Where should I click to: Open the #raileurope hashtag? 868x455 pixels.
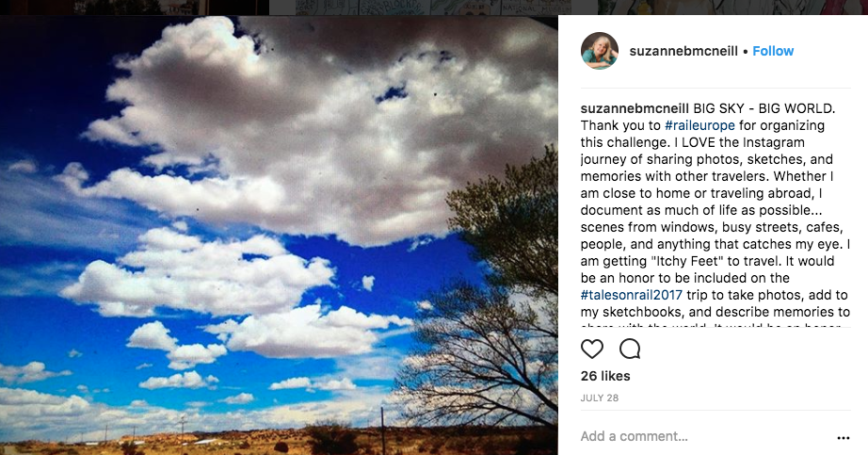pyautogui.click(x=699, y=125)
